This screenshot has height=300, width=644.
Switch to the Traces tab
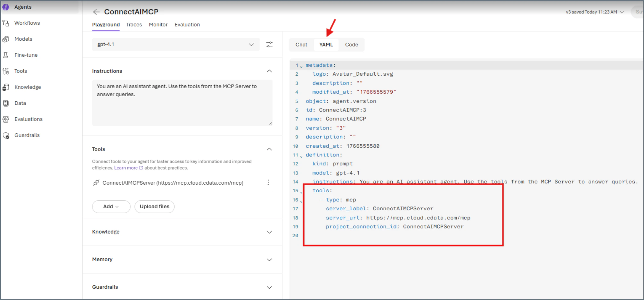(x=134, y=25)
